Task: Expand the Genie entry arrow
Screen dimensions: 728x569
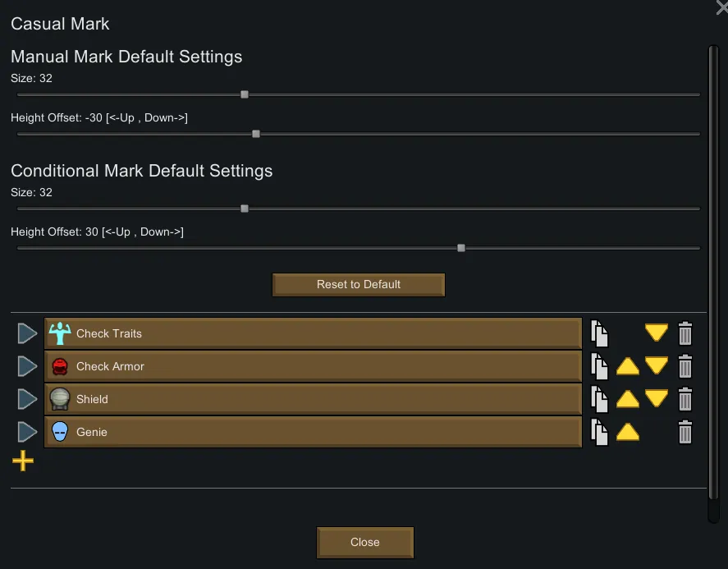Action: pyautogui.click(x=28, y=432)
